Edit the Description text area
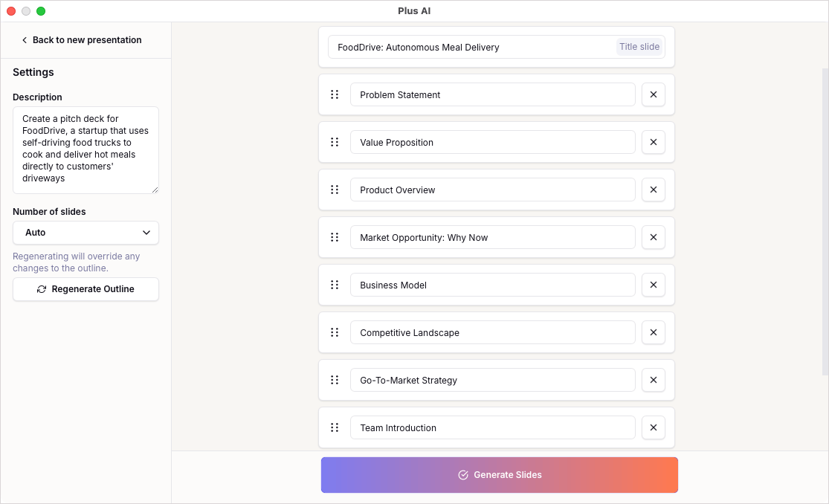This screenshot has width=829, height=504. coord(86,150)
